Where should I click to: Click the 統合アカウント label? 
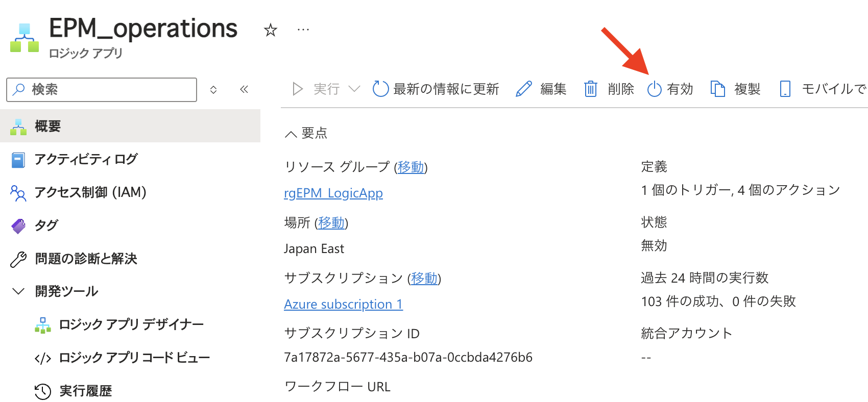pyautogui.click(x=687, y=334)
